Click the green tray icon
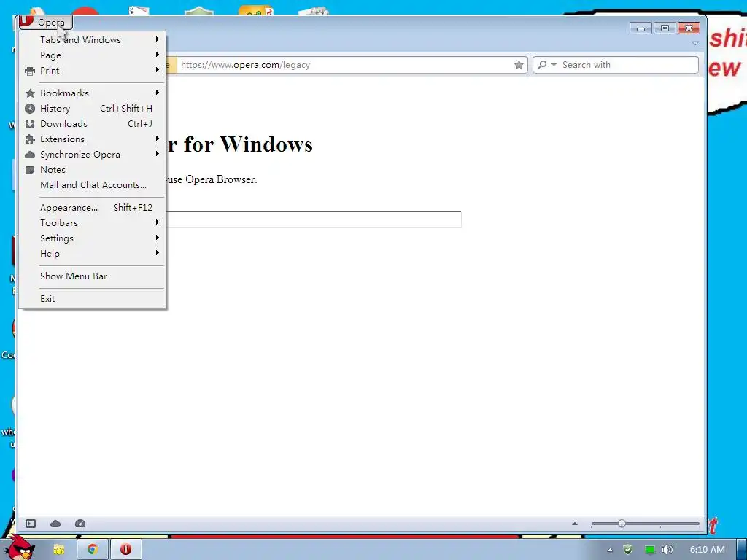 649,550
